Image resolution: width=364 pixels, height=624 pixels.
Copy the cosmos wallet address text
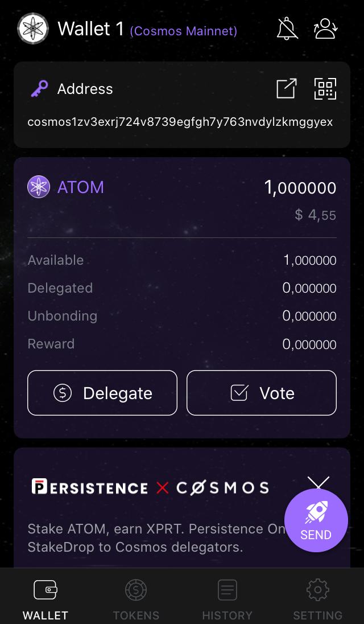click(x=180, y=122)
